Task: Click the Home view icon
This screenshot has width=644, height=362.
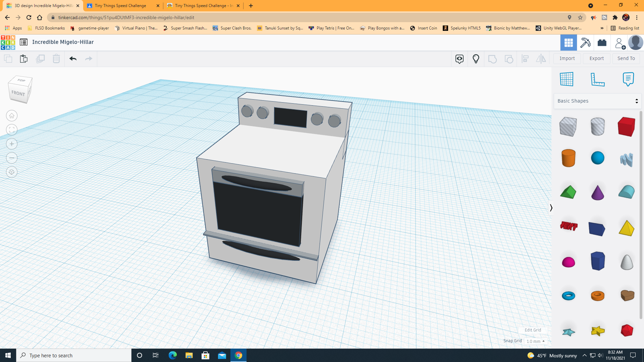Action: 11,116
